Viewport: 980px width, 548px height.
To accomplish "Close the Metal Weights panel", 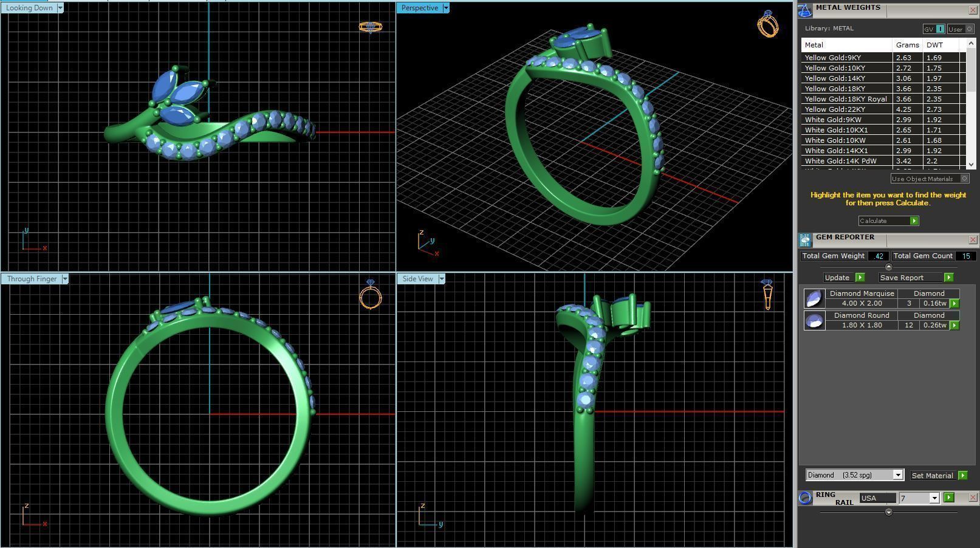I will click(973, 10).
